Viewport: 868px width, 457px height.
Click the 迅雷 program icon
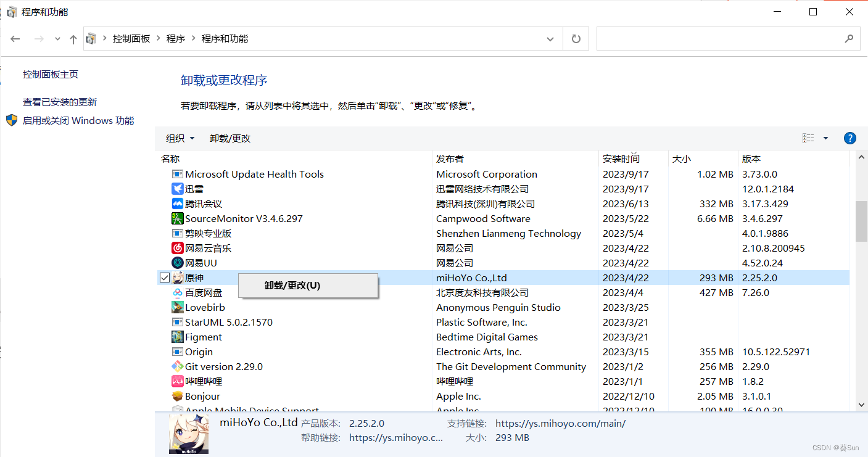click(x=178, y=189)
